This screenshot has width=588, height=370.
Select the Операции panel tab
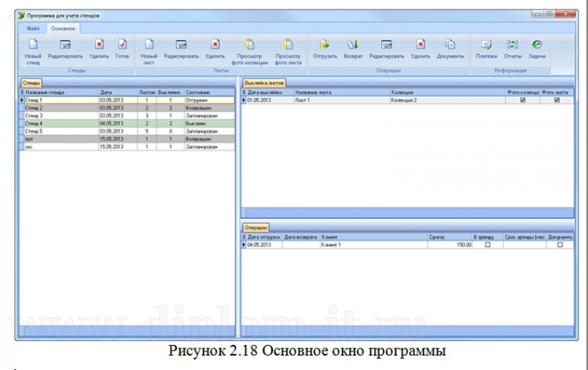click(x=255, y=228)
